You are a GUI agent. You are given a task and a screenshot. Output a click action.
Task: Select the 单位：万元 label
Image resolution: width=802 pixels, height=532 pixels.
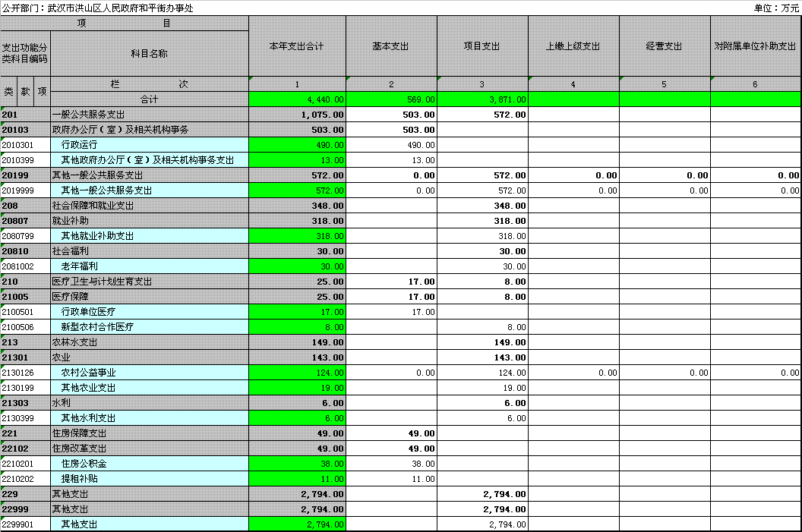[776, 8]
